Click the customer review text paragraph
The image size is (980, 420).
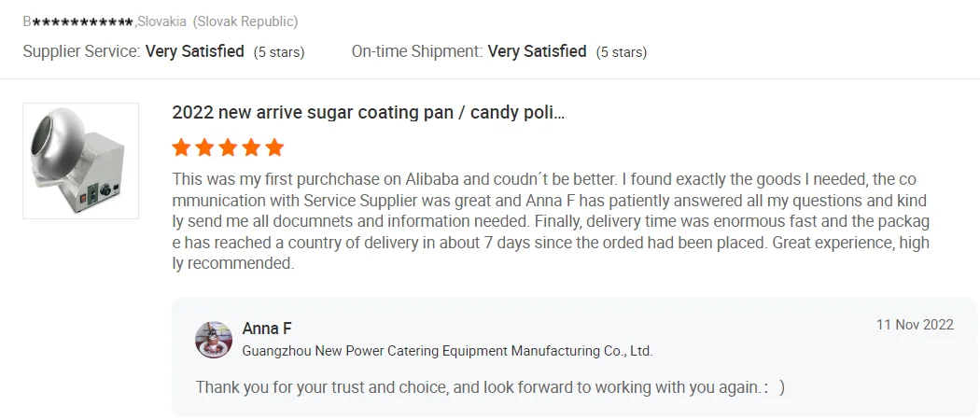(x=551, y=221)
